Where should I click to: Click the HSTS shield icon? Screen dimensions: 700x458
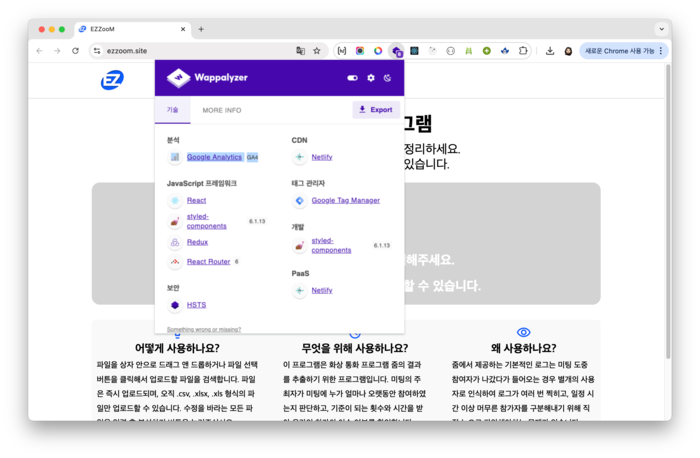click(x=175, y=305)
